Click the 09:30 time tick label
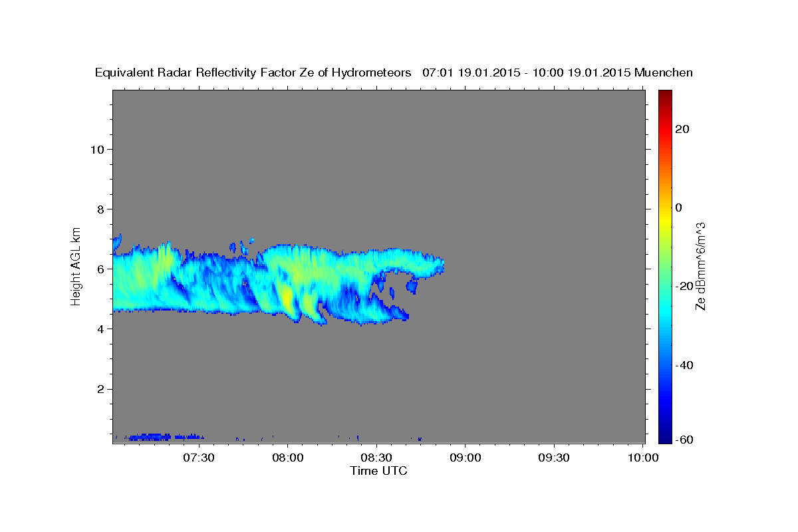 tap(553, 458)
